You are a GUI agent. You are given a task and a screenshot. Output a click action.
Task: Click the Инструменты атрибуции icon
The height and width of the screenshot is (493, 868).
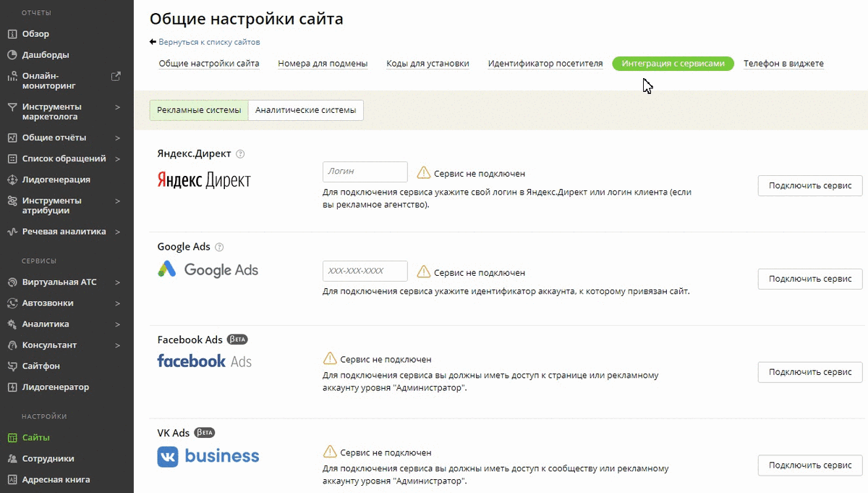coord(12,201)
